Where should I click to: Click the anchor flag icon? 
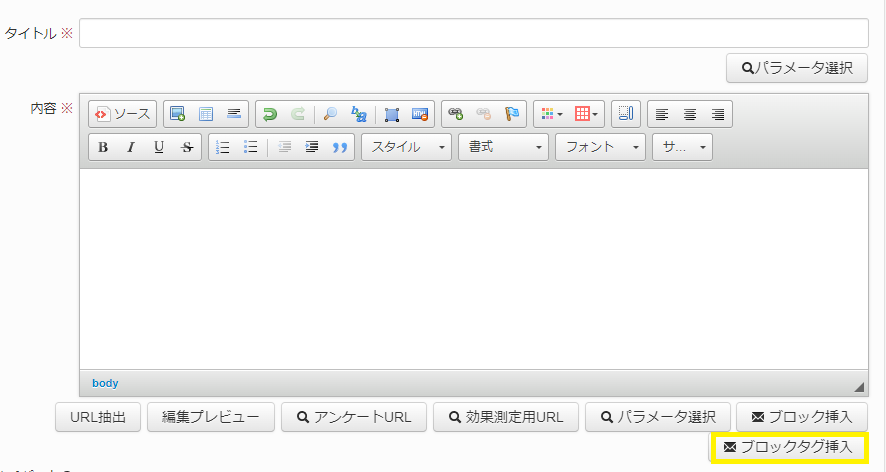coord(511,114)
